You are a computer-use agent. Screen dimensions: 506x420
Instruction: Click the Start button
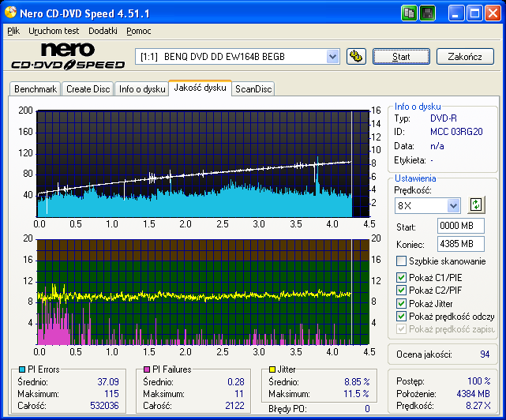(401, 57)
